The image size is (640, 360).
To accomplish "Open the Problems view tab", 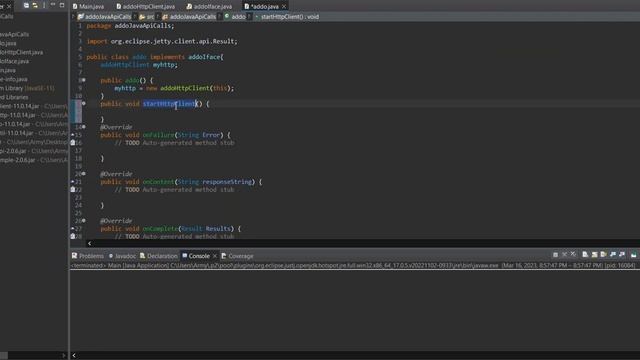I will (x=88, y=256).
